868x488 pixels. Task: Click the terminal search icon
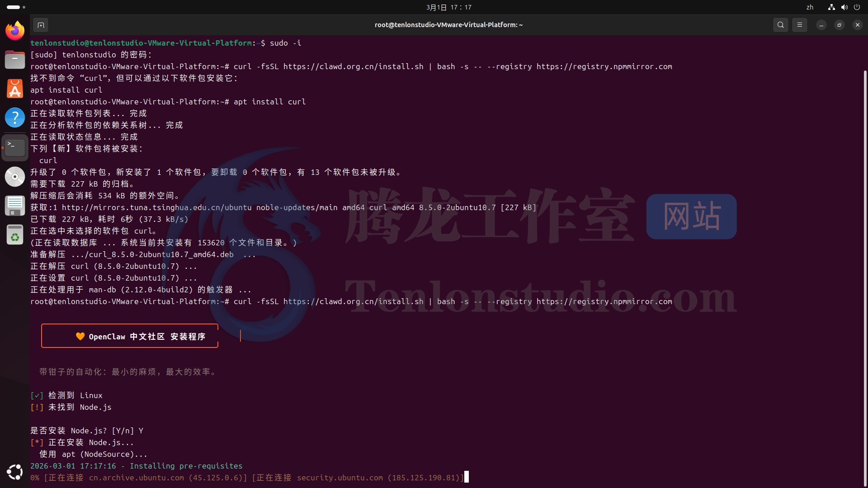pos(780,25)
